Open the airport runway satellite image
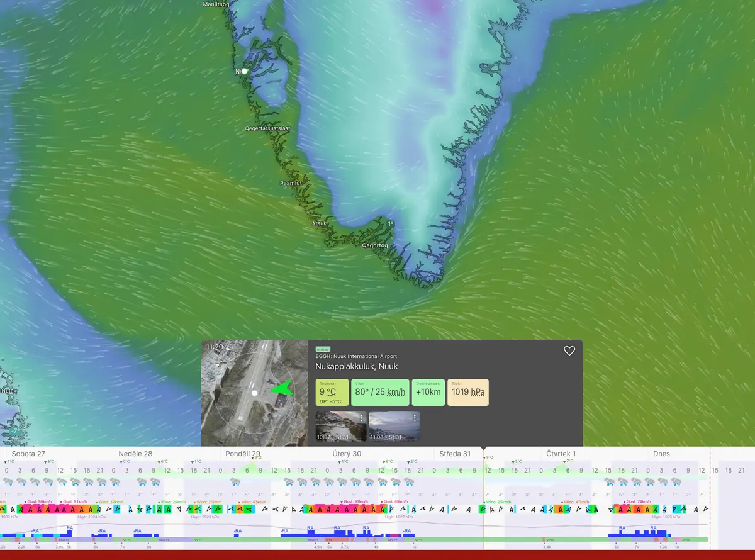The width and height of the screenshot is (755, 560). click(x=254, y=393)
